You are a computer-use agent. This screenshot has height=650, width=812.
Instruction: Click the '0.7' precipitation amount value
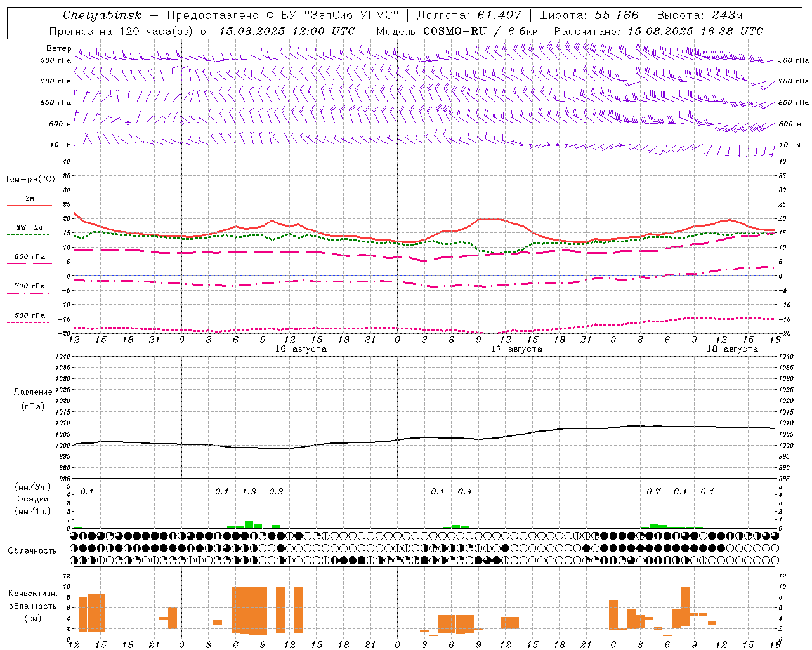[653, 492]
